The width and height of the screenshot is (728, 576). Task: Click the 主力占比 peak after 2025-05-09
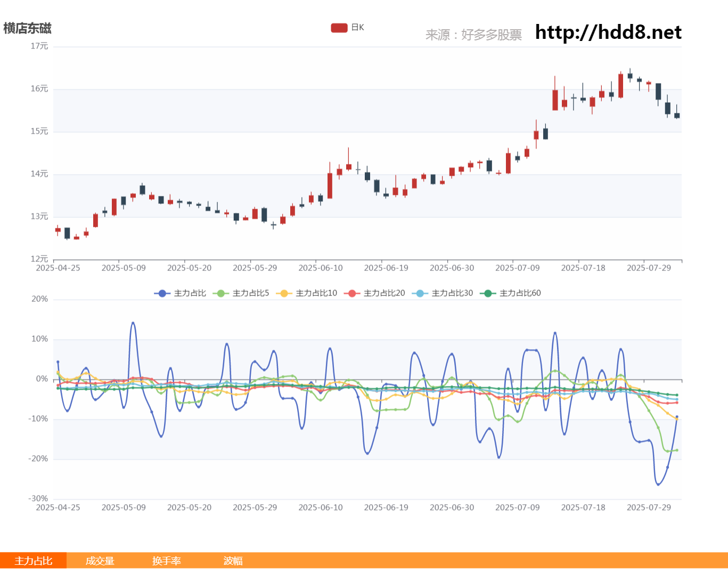point(133,323)
